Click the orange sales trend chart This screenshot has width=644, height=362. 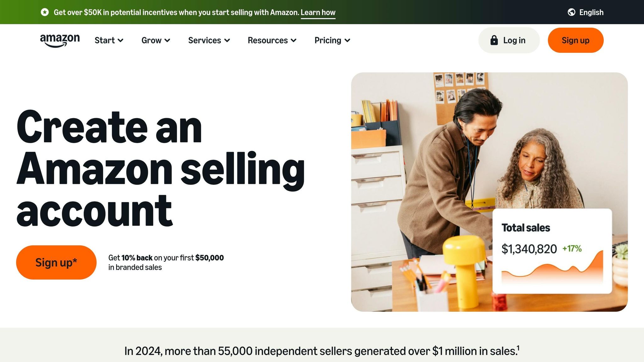552,267
